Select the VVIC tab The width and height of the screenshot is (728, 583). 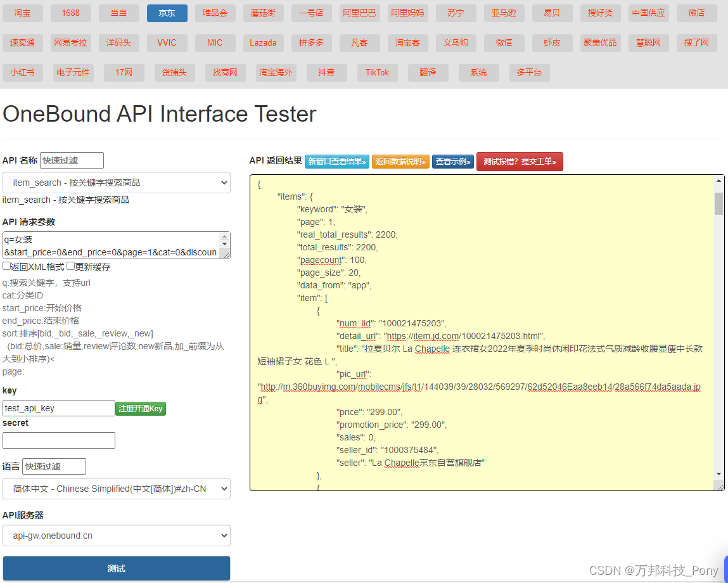coord(167,42)
